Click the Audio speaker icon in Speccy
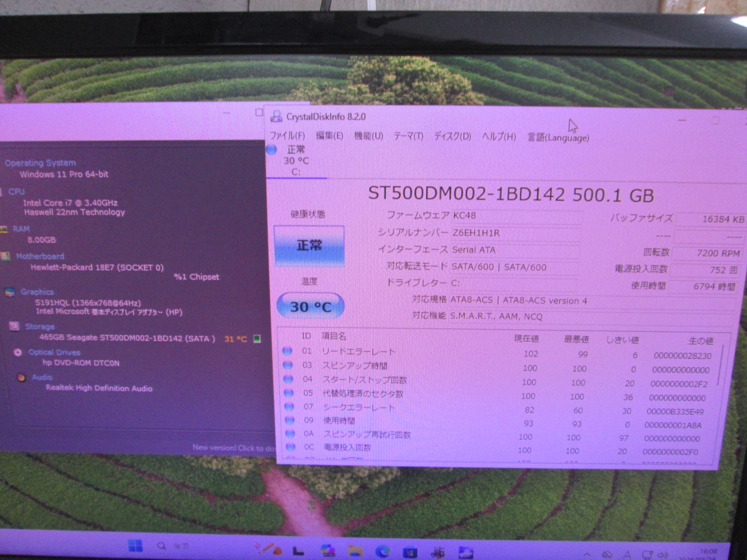The width and height of the screenshot is (747, 560). (x=21, y=378)
